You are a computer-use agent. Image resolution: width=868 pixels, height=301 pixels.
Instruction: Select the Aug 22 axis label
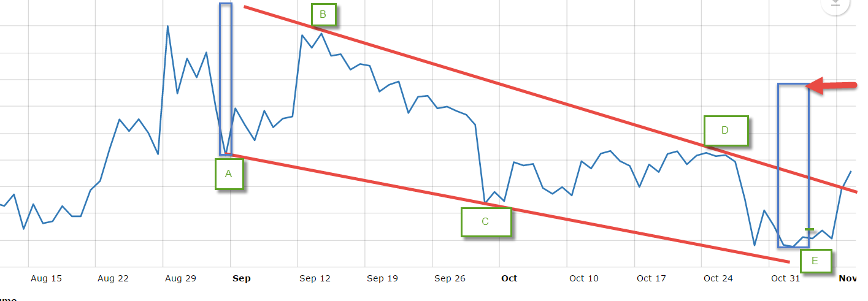click(113, 278)
